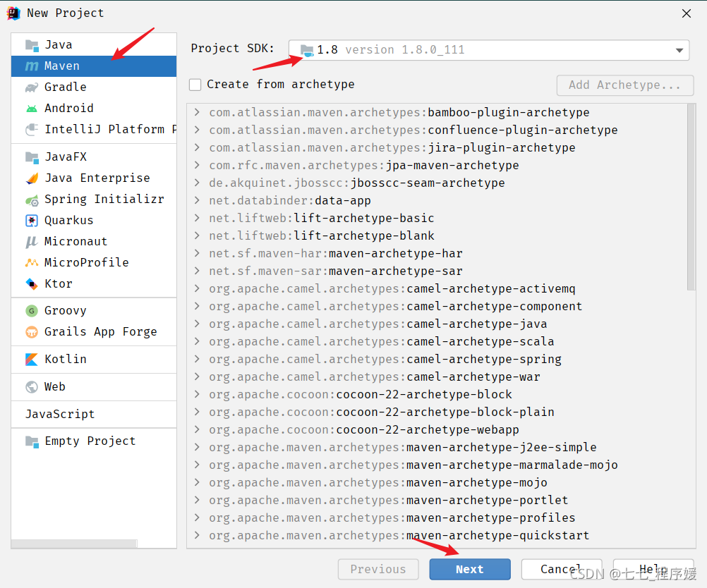Click the archetype list vertical scrollbar
The width and height of the screenshot is (707, 588).
(691, 197)
